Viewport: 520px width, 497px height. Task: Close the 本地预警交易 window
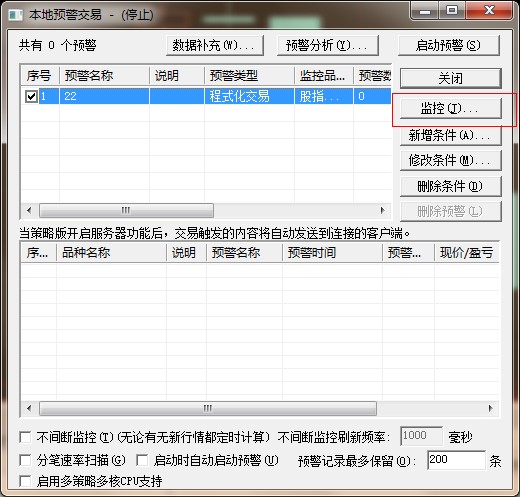tap(489, 11)
